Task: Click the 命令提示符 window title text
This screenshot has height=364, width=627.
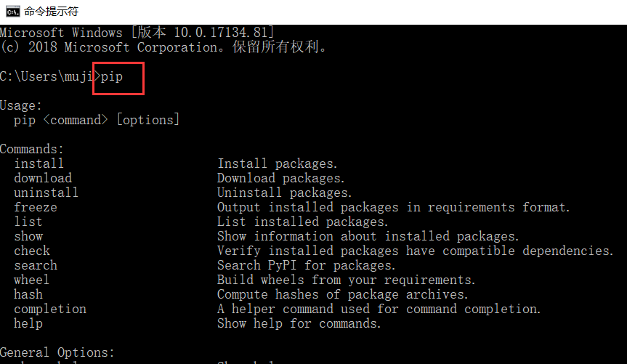Action: click(52, 12)
